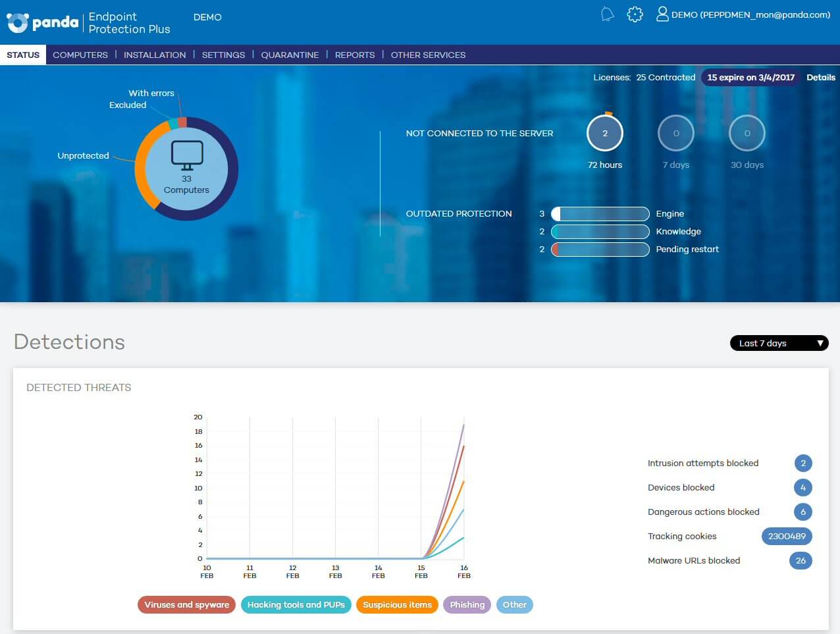Click the Unprotected donut chart label
The width and height of the screenshot is (840, 634).
click(83, 155)
